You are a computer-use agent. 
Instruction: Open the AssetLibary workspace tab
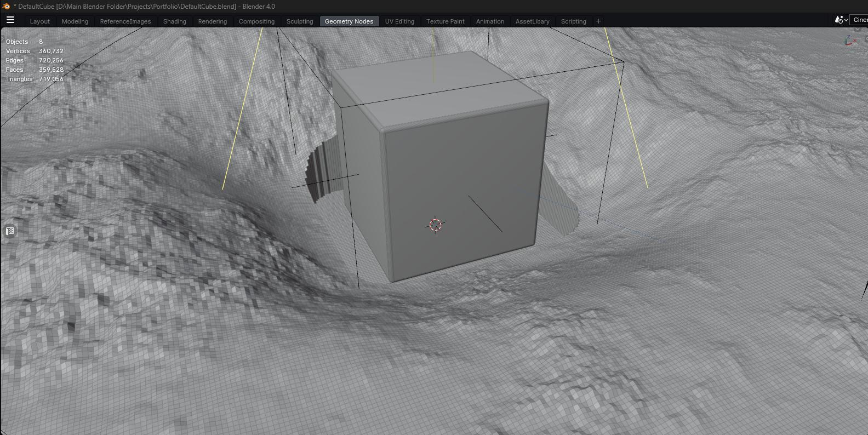(x=533, y=21)
